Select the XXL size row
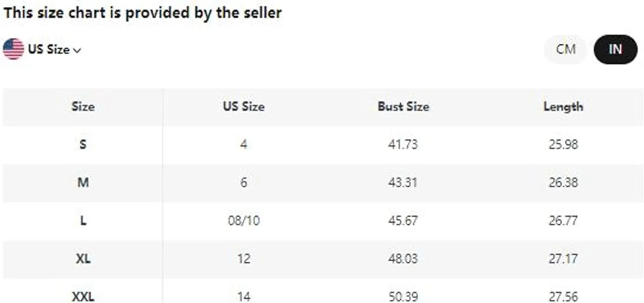 323,291
